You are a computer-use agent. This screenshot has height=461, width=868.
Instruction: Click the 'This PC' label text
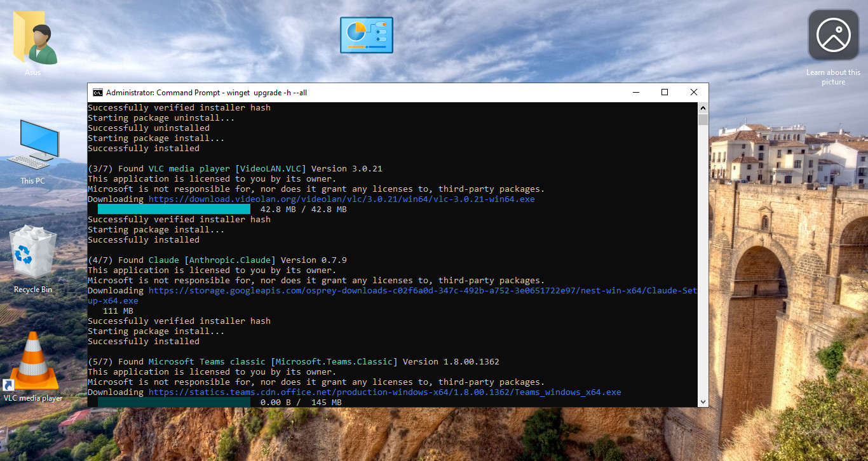pyautogui.click(x=33, y=181)
